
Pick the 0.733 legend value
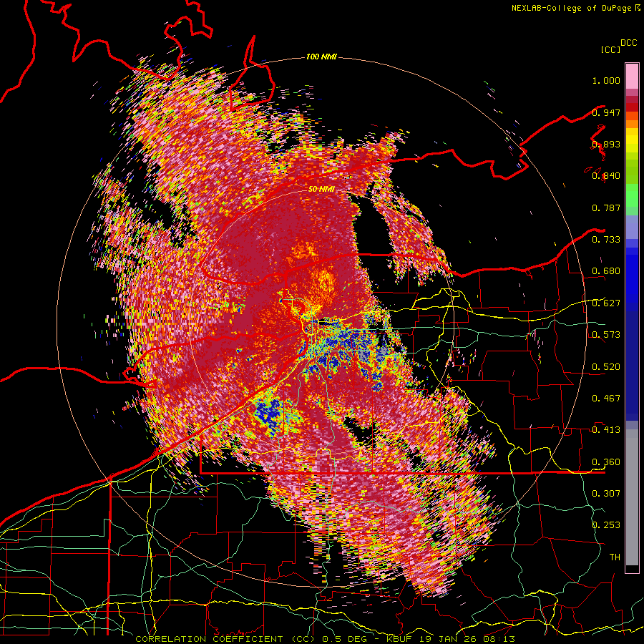(x=606, y=240)
